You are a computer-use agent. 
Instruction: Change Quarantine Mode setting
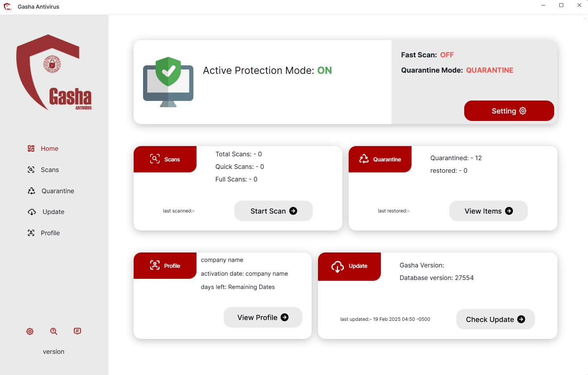[x=490, y=70]
